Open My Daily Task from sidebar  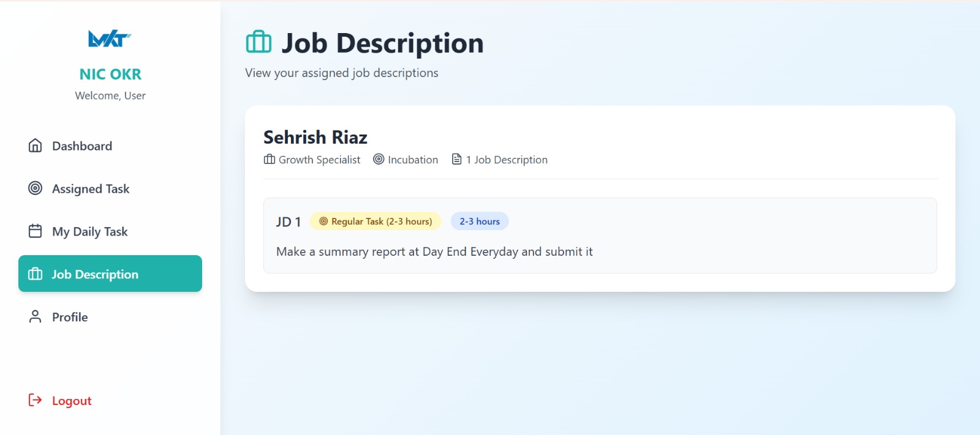point(89,231)
